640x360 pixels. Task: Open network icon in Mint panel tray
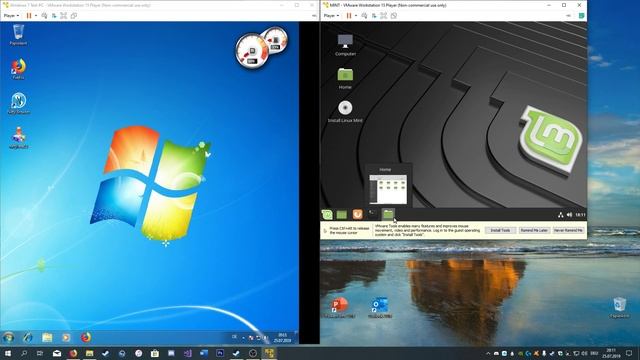[561, 215]
